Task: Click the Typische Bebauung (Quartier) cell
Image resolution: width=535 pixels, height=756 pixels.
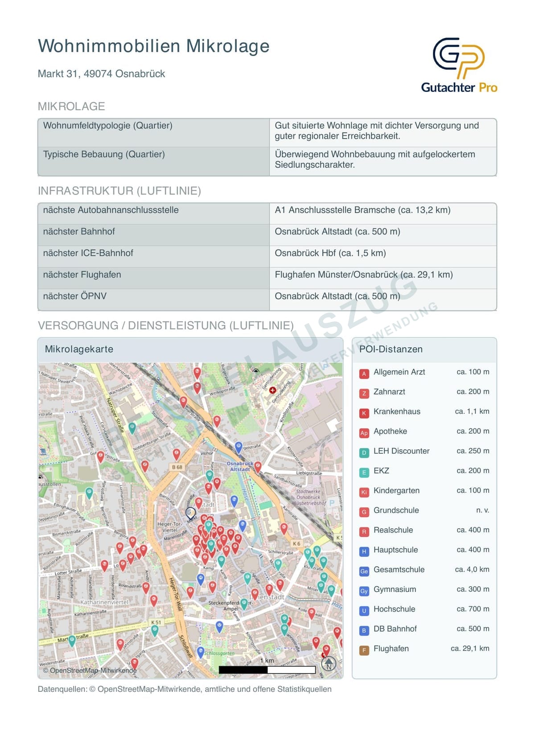Action: tap(154, 161)
